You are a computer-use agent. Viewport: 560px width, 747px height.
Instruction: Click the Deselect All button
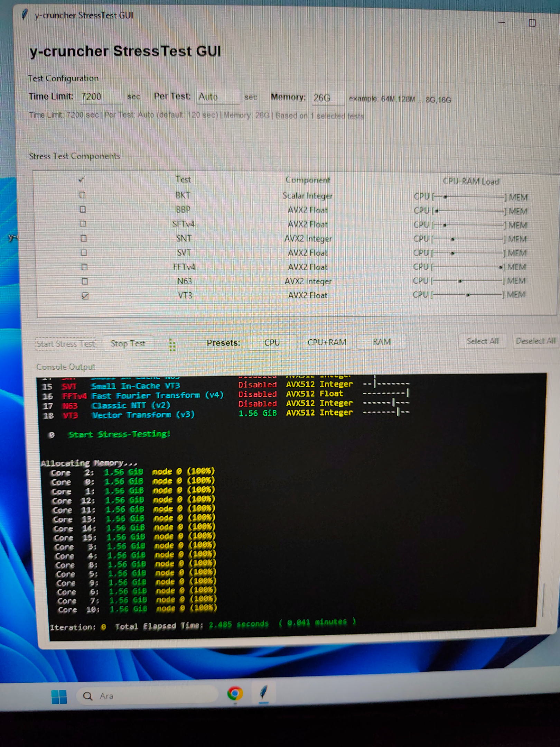point(535,341)
